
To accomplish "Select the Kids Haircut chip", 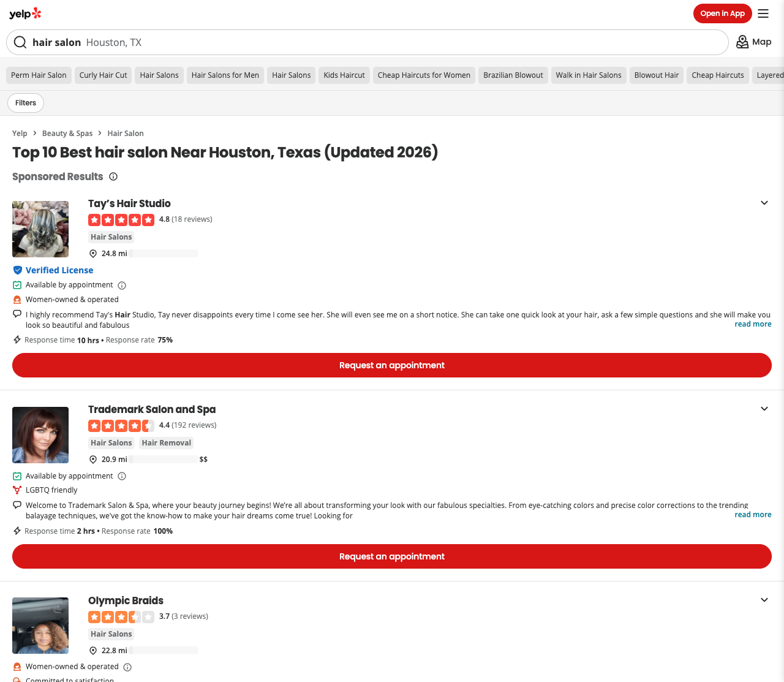I will point(344,75).
